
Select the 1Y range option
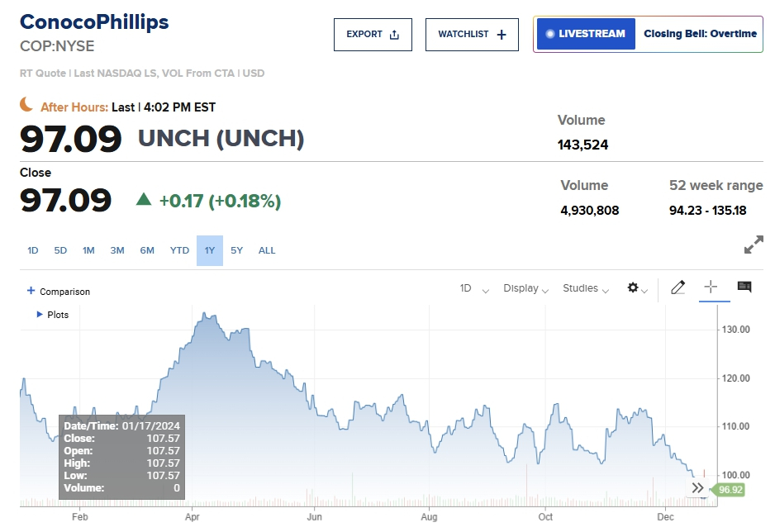(210, 250)
